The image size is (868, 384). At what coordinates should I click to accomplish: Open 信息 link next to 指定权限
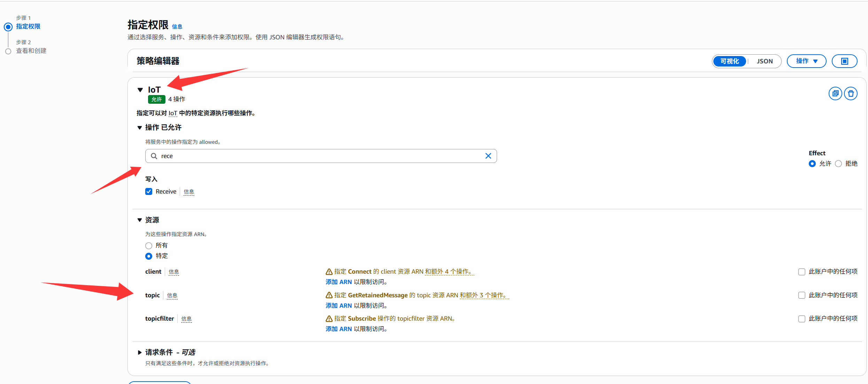tap(177, 27)
